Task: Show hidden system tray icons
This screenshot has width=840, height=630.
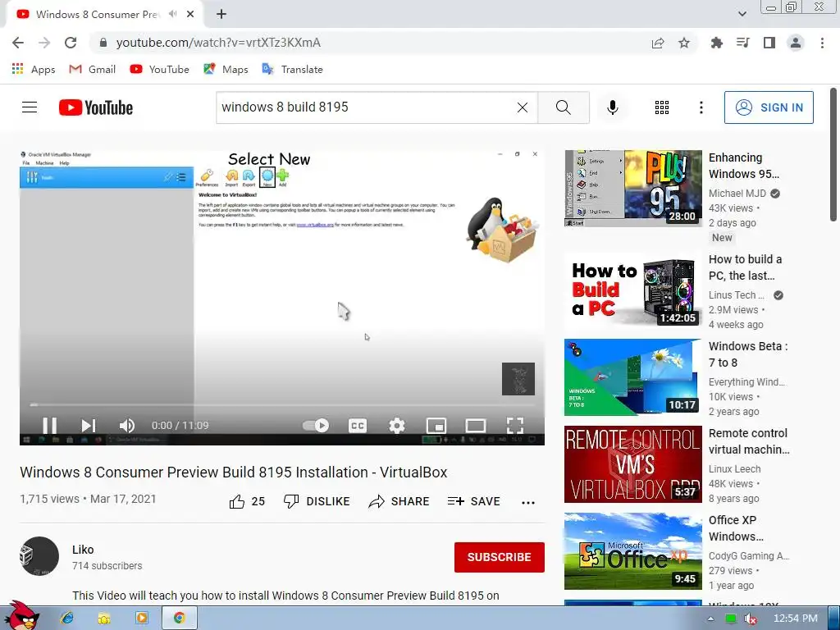Action: click(x=711, y=619)
